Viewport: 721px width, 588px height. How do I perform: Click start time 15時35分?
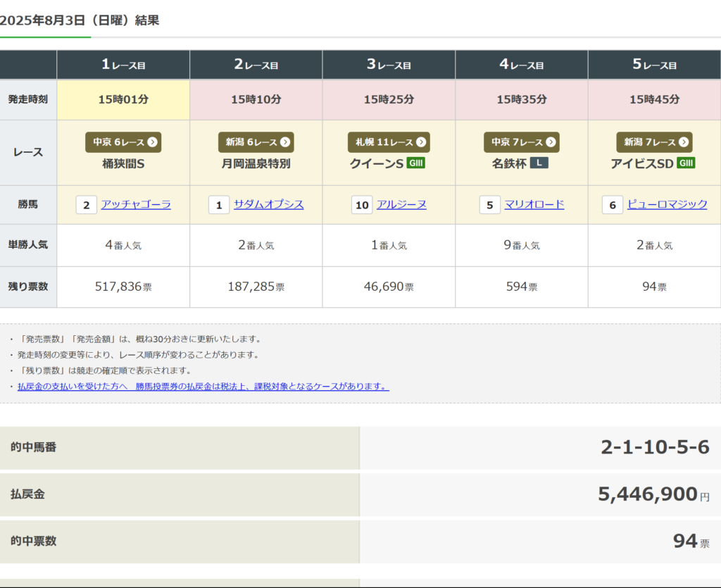tap(522, 99)
